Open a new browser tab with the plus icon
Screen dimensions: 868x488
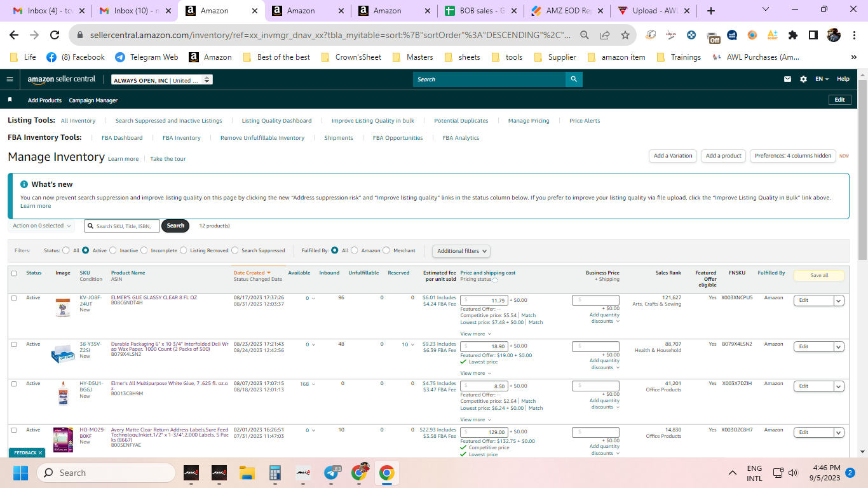pos(711,11)
